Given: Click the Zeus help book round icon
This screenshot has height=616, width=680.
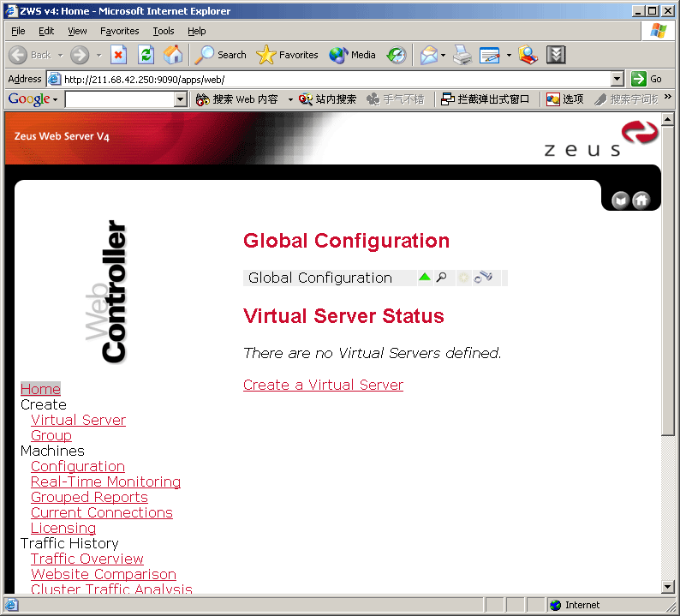Looking at the screenshot, I should (x=620, y=200).
